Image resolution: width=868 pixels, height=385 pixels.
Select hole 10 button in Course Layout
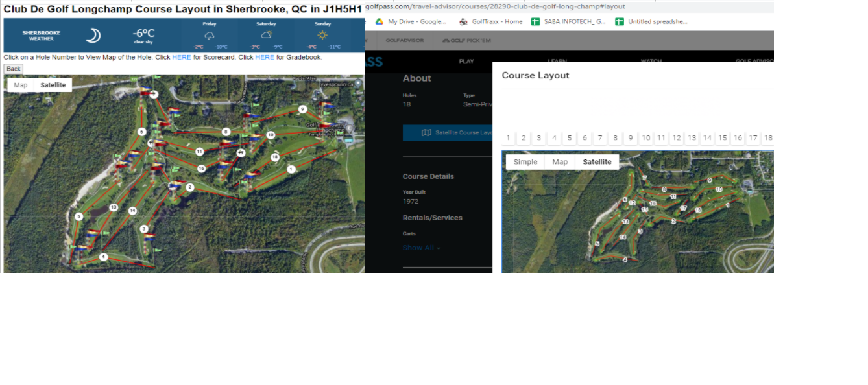tap(646, 138)
